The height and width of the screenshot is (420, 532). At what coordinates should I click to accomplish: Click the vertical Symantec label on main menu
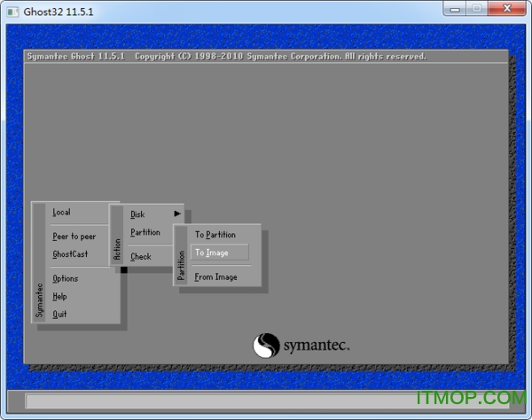(39, 300)
